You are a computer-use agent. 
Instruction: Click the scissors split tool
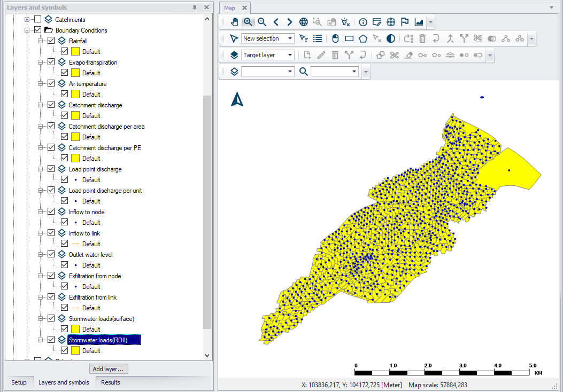coord(394,55)
